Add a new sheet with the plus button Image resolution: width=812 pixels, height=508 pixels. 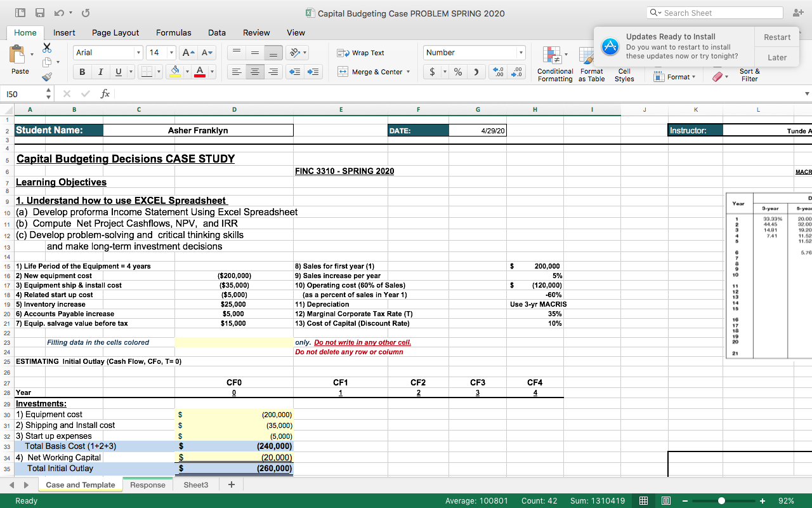232,485
